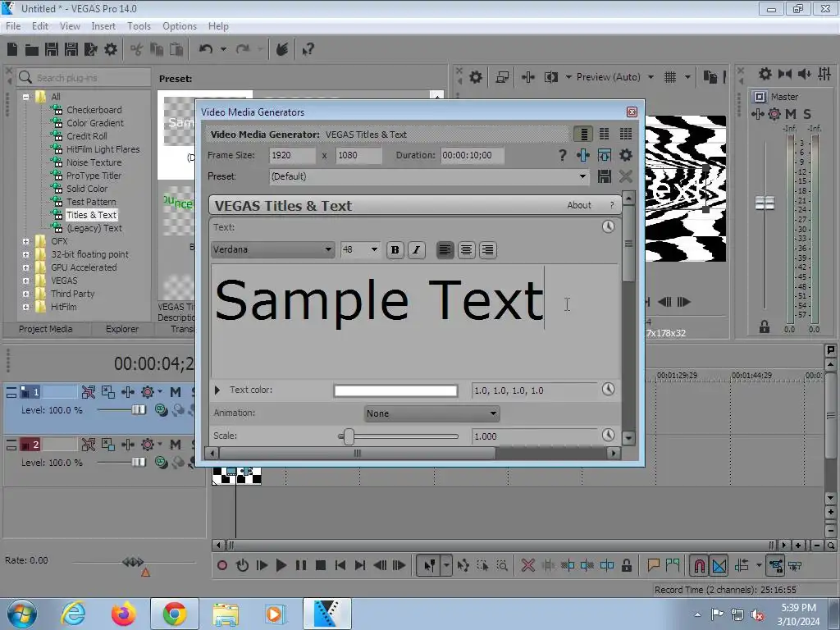This screenshot has width=840, height=630.
Task: Click the Duration timecode field
Action: pyautogui.click(x=472, y=155)
